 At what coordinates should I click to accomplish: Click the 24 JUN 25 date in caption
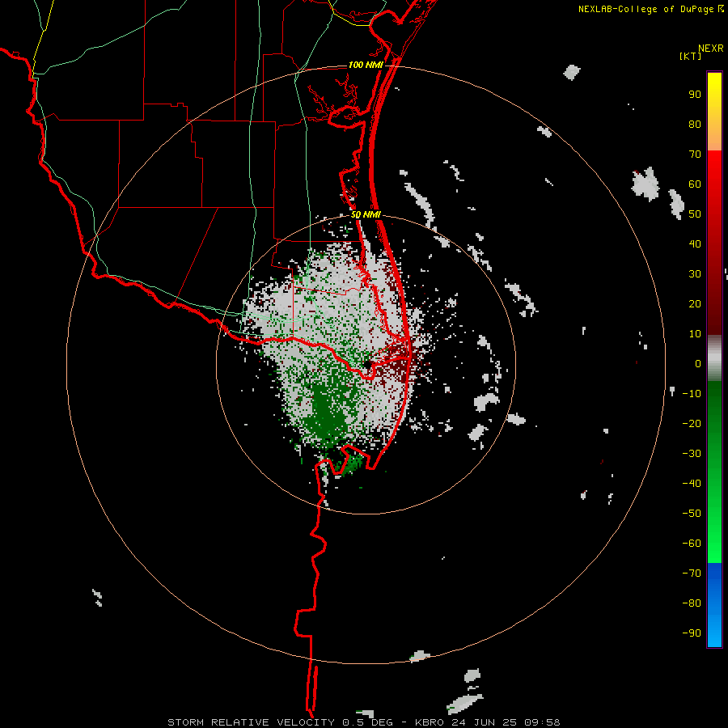coord(483,722)
